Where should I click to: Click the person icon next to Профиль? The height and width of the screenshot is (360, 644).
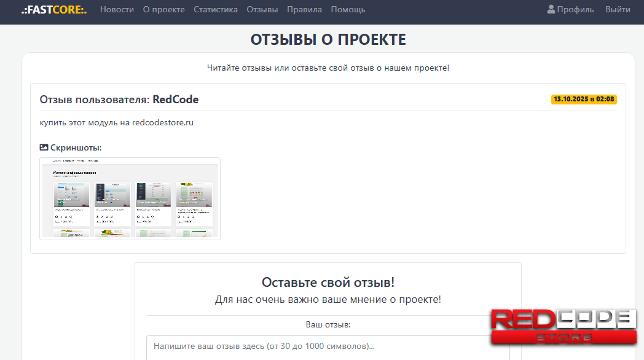coord(551,9)
